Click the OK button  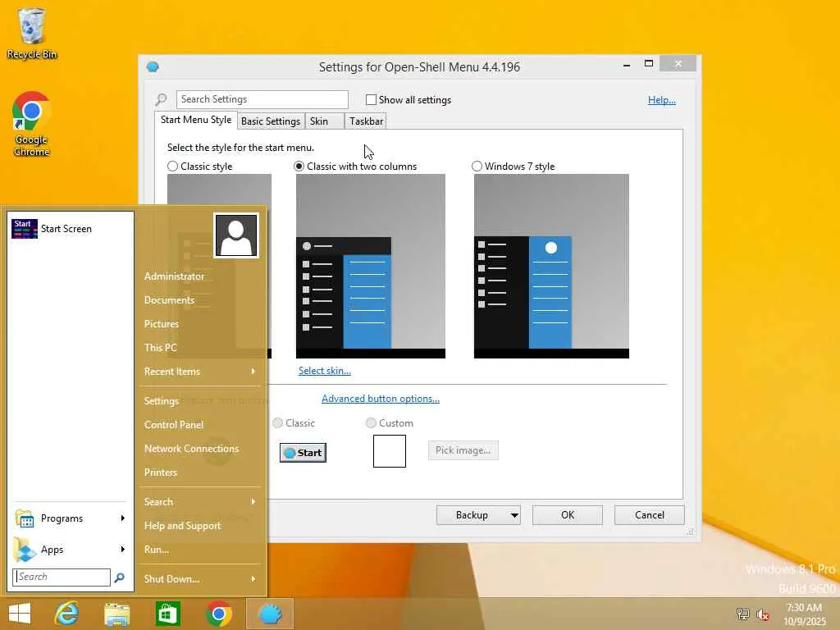(568, 515)
